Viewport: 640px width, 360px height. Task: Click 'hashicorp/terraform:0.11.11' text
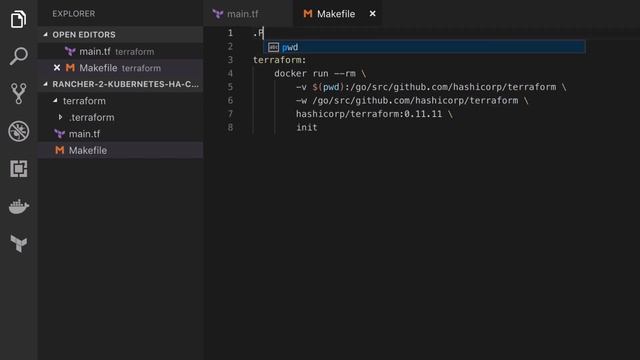(x=369, y=114)
